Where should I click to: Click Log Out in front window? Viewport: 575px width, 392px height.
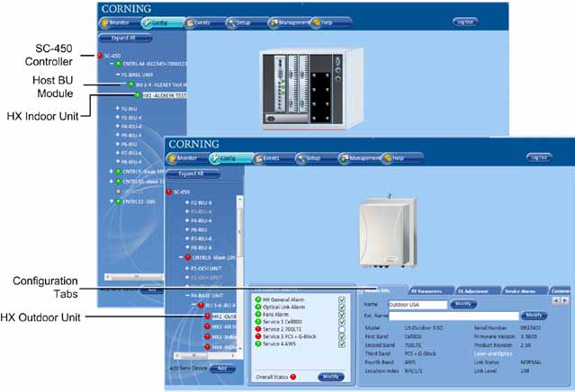click(x=539, y=157)
